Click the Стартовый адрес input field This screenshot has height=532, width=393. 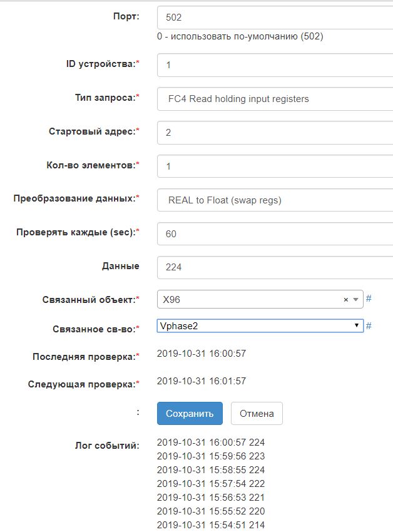pyautogui.click(x=275, y=132)
